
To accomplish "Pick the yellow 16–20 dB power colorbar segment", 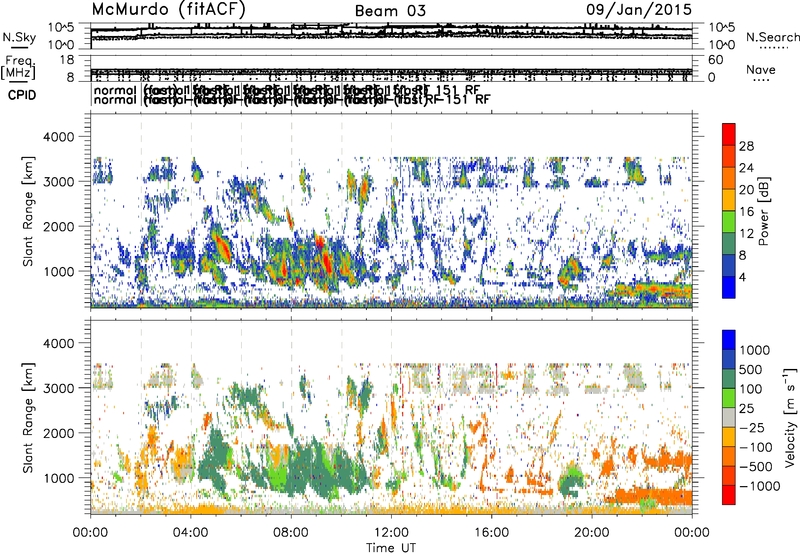I will click(729, 200).
